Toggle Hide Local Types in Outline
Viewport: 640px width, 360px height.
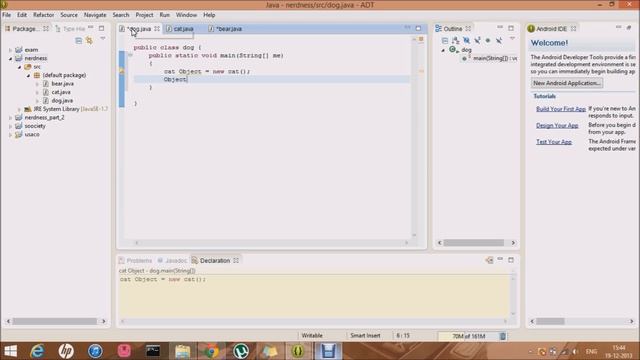click(499, 40)
